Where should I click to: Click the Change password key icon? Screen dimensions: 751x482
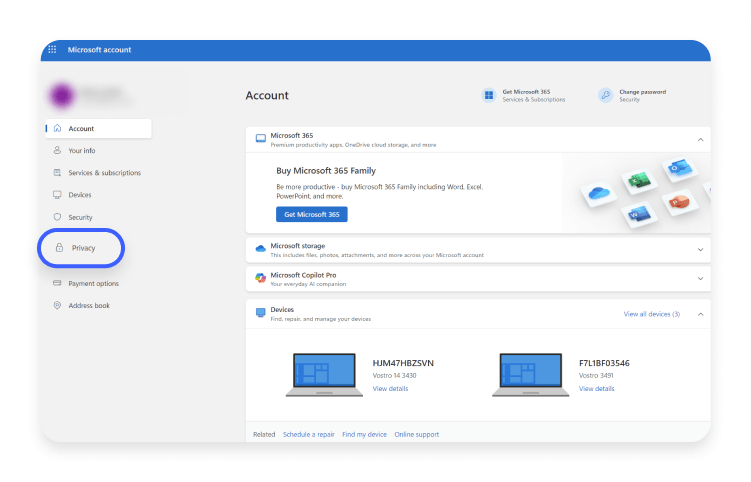(x=605, y=95)
